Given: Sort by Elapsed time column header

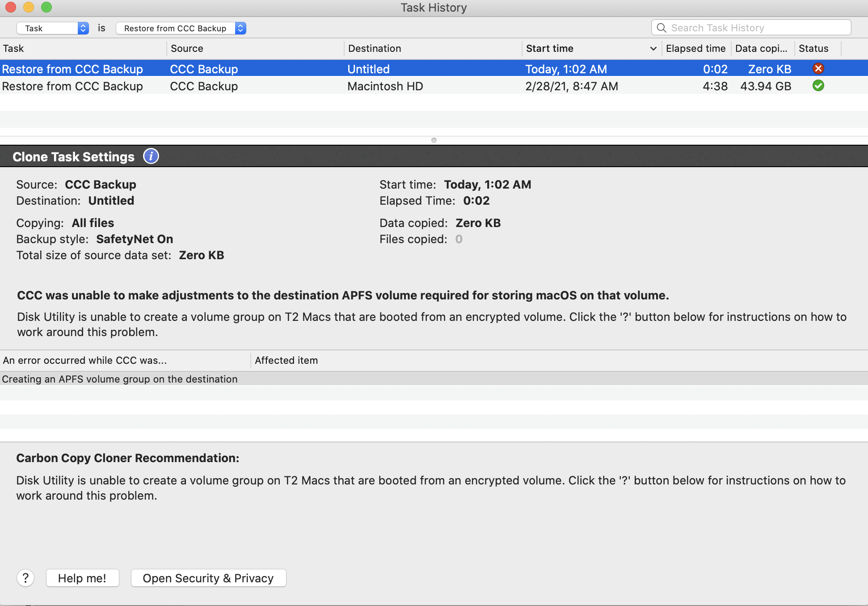Looking at the screenshot, I should tap(695, 48).
